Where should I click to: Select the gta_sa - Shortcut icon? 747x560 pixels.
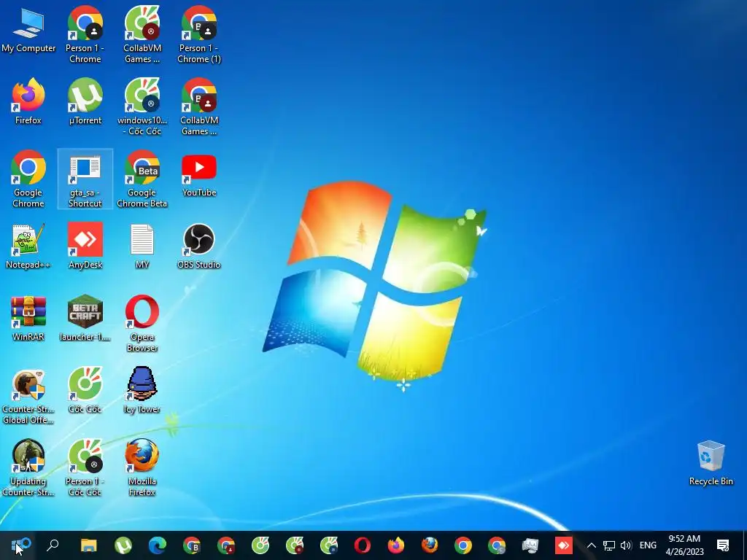(85, 179)
